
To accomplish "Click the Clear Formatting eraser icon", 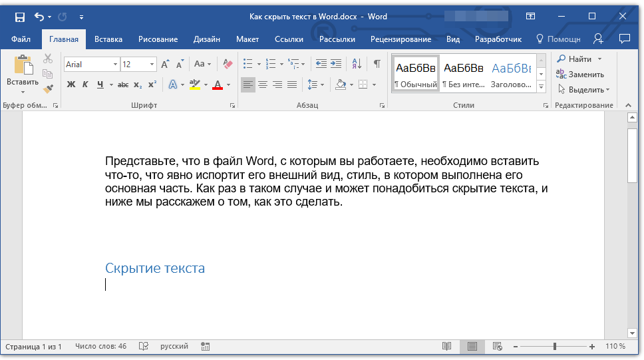I will [x=228, y=64].
